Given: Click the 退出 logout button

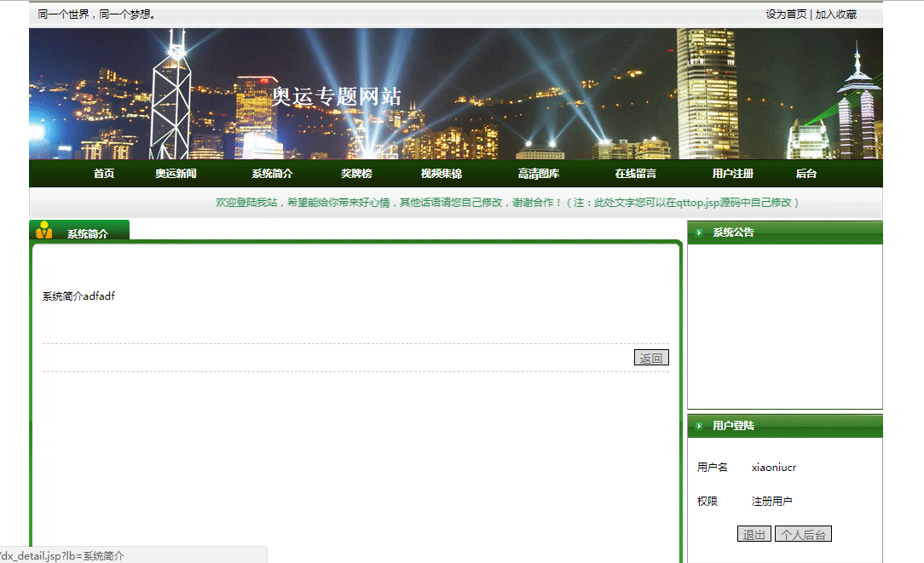Looking at the screenshot, I should pyautogui.click(x=754, y=534).
